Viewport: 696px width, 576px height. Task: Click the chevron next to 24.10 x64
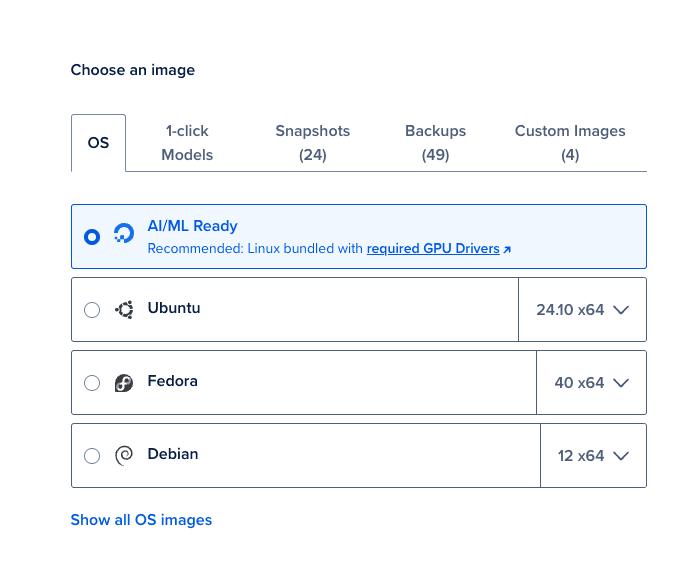621,309
